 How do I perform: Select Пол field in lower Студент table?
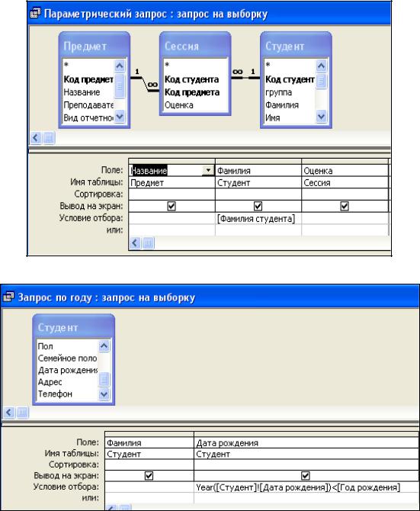45,346
